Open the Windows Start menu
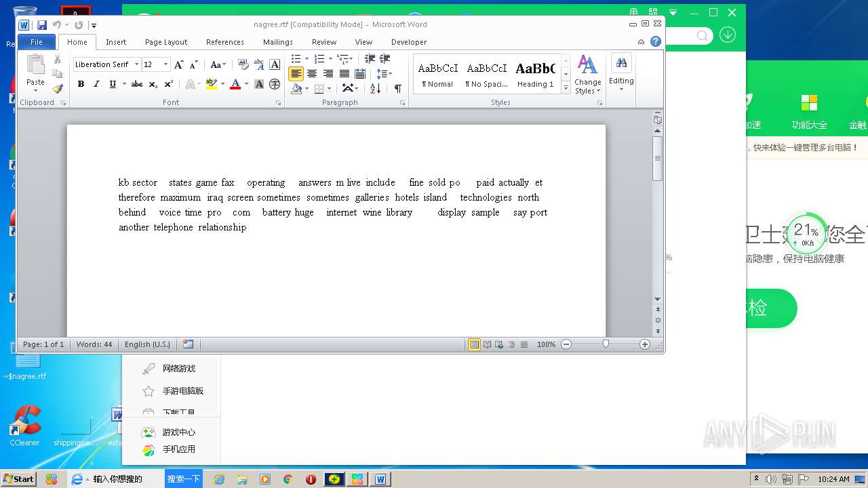Screen dimensions: 868x488 pos(19,479)
